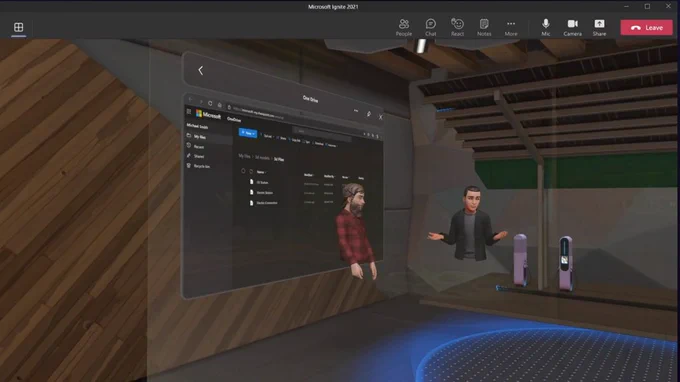Open the third file in the list

pos(267,202)
